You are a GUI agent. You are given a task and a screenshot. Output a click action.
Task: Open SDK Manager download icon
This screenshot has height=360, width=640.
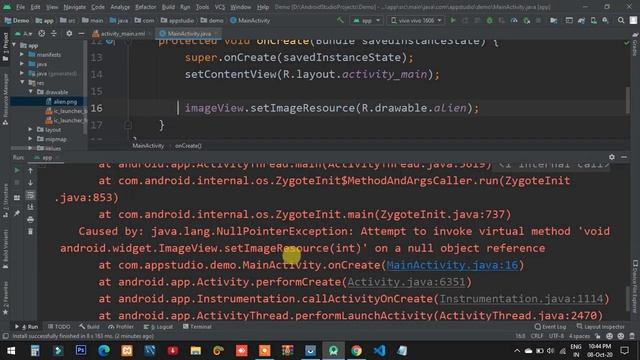(605, 20)
